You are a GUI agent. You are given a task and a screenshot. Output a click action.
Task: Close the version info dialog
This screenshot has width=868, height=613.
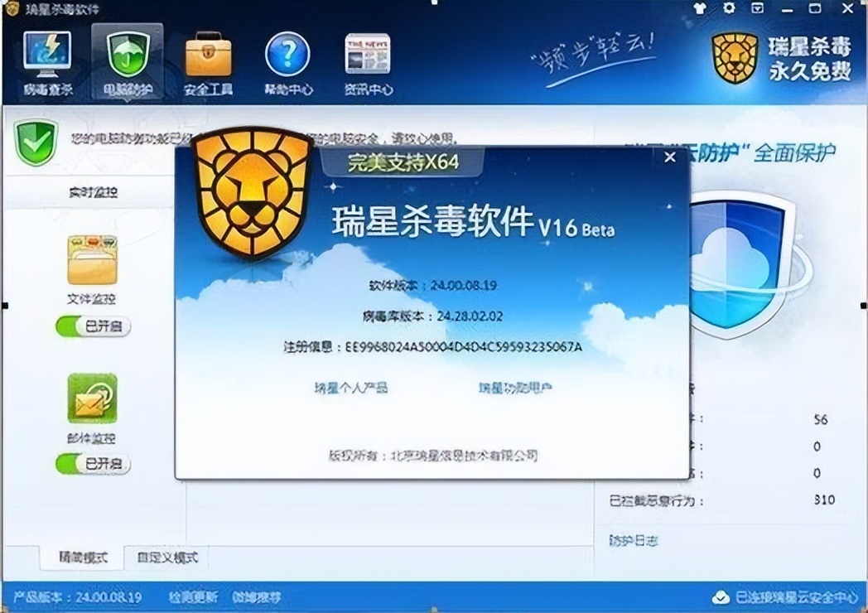tap(670, 157)
